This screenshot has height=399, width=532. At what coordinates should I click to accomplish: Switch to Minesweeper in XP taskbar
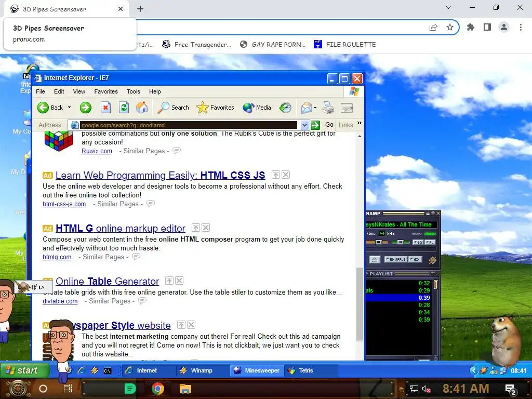pyautogui.click(x=257, y=370)
